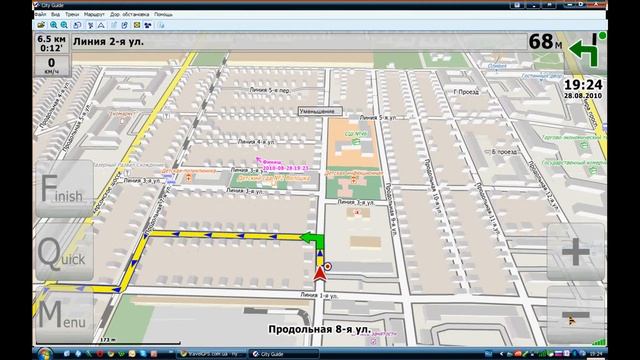Open the Треки menu
The image size is (640, 360).
click(72, 14)
